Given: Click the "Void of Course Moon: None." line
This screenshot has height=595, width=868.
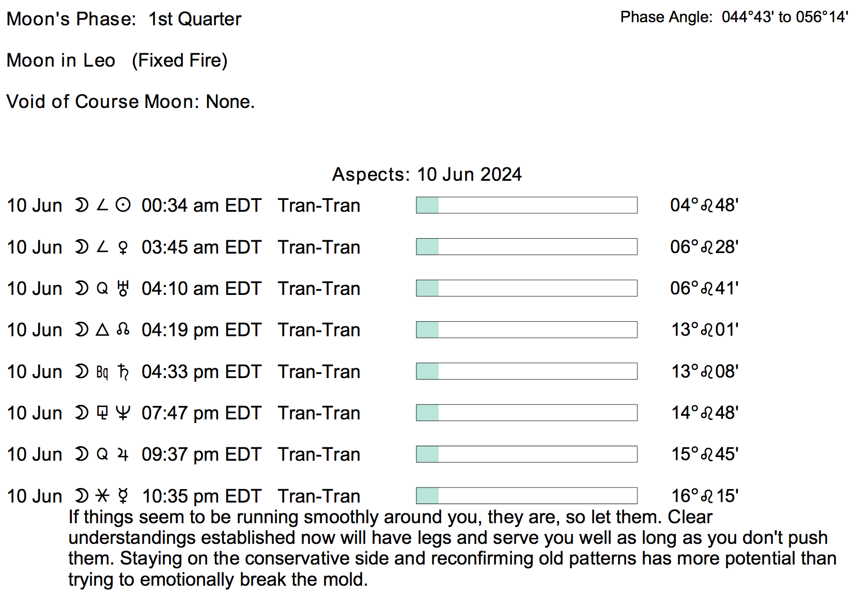Looking at the screenshot, I should point(131,102).
